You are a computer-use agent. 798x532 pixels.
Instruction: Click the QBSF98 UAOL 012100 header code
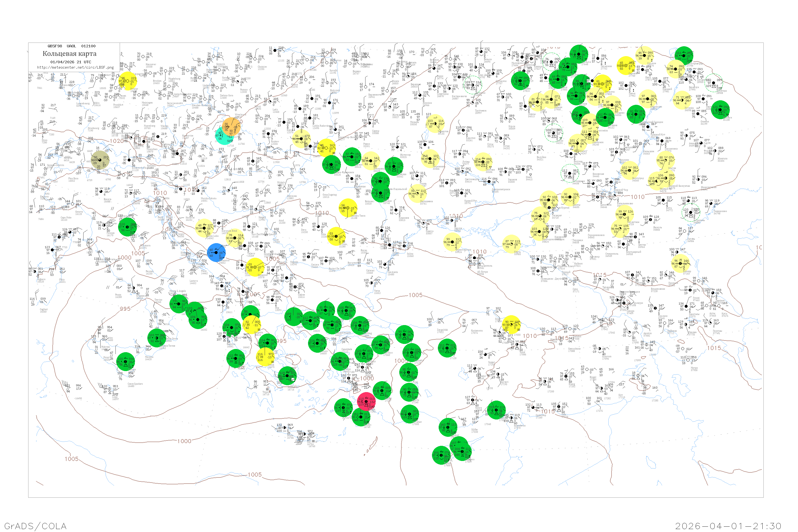72,46
